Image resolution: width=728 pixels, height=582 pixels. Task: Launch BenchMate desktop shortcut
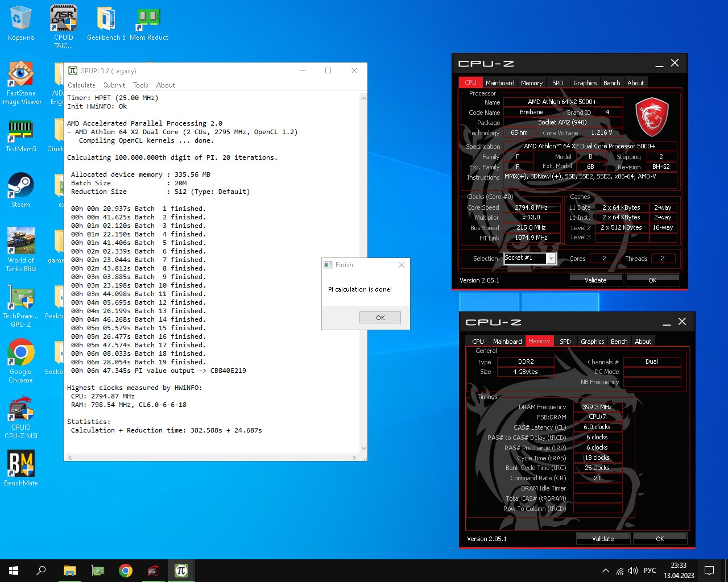click(21, 468)
